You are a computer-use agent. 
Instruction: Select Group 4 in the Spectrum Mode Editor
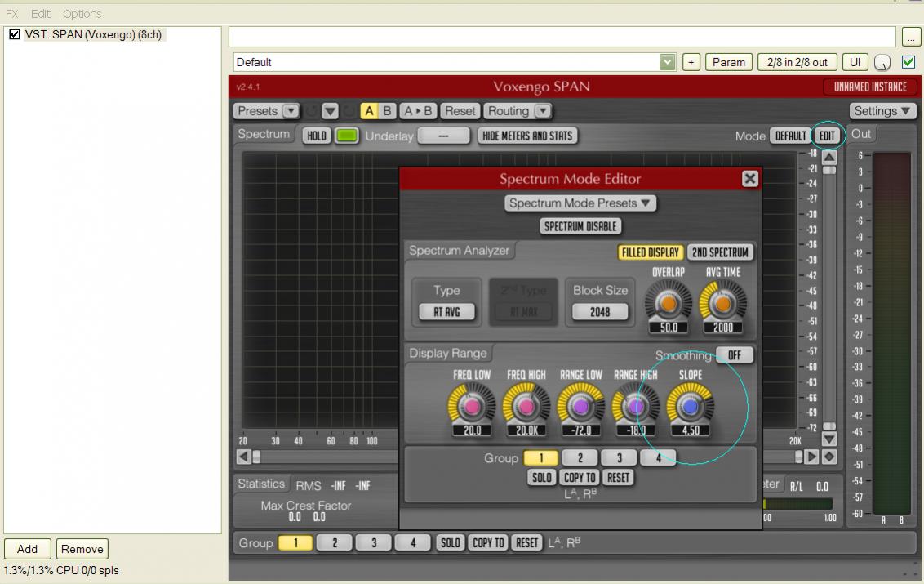(658, 457)
